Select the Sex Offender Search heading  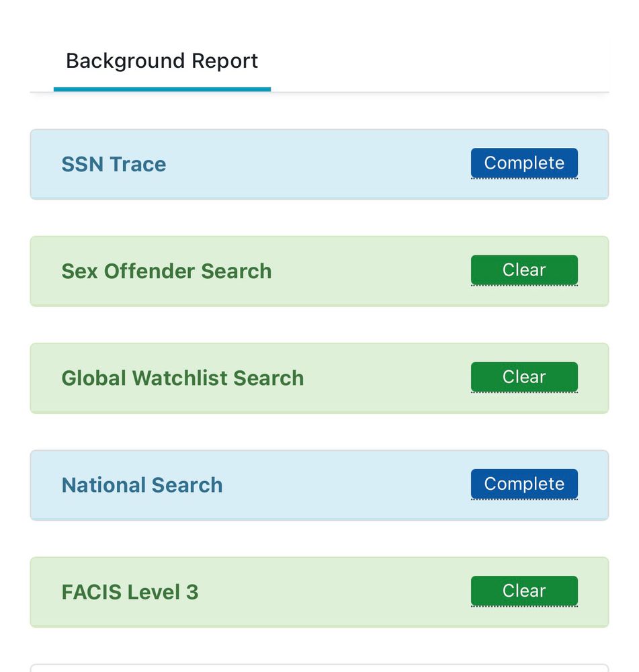point(166,271)
